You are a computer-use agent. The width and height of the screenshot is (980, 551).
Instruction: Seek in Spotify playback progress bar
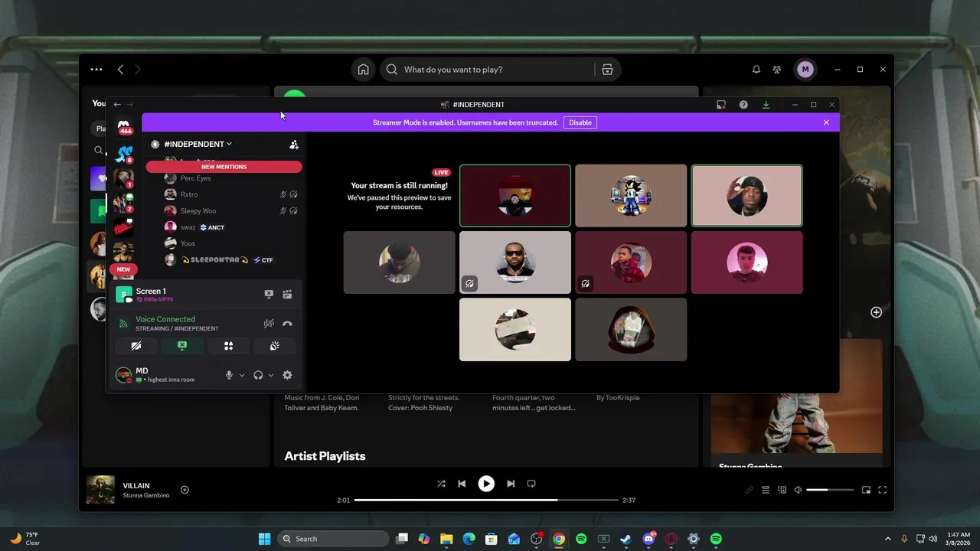tap(486, 500)
